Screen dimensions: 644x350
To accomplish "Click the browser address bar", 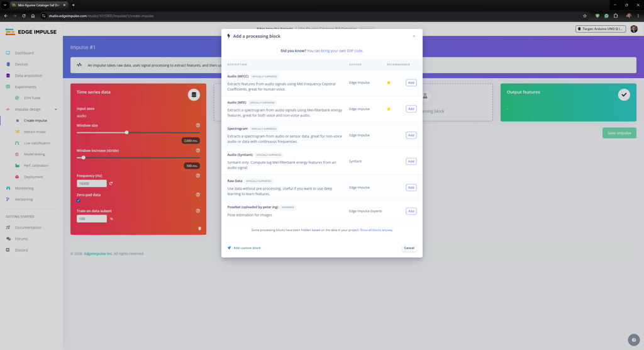I will (312, 16).
